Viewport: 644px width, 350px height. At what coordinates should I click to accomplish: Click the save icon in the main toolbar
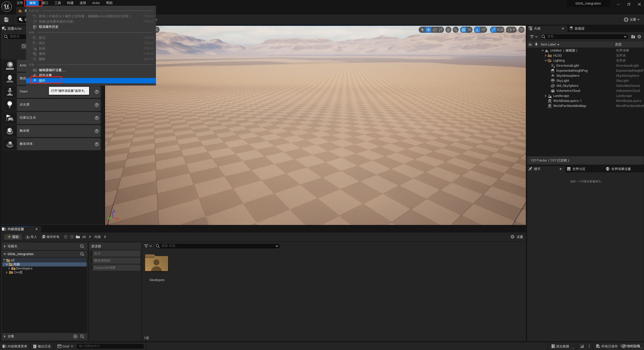(x=6, y=20)
